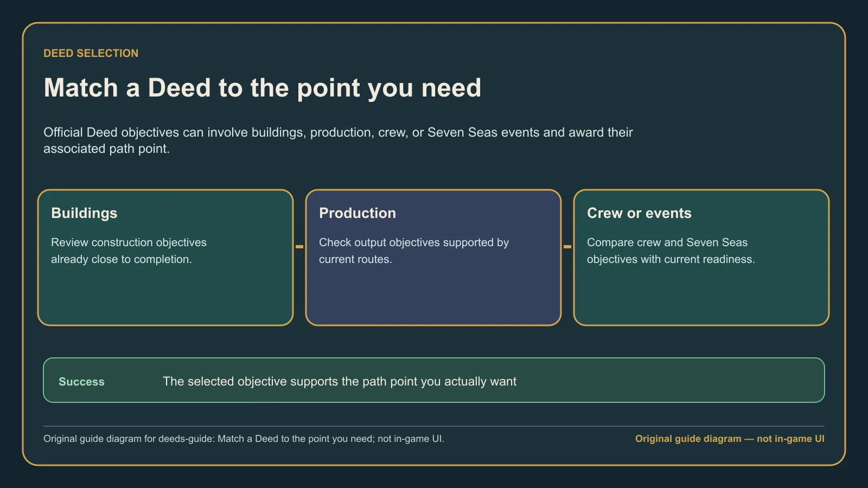The height and width of the screenshot is (488, 868).
Task: Click the Buildings heading
Action: (84, 213)
